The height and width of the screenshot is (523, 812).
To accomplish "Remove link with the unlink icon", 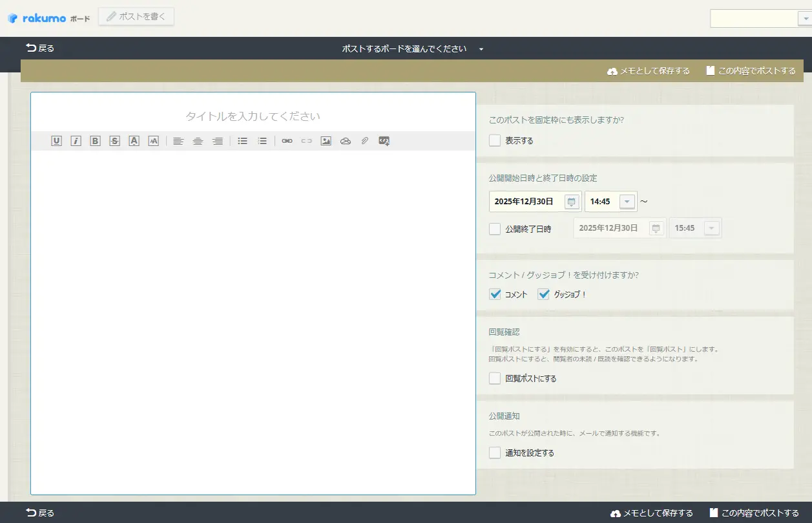I will tap(306, 141).
